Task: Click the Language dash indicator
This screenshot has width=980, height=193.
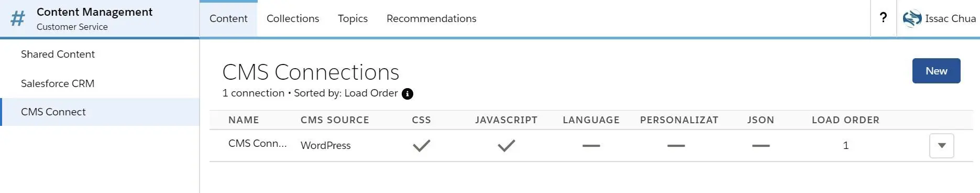Action: click(x=591, y=146)
